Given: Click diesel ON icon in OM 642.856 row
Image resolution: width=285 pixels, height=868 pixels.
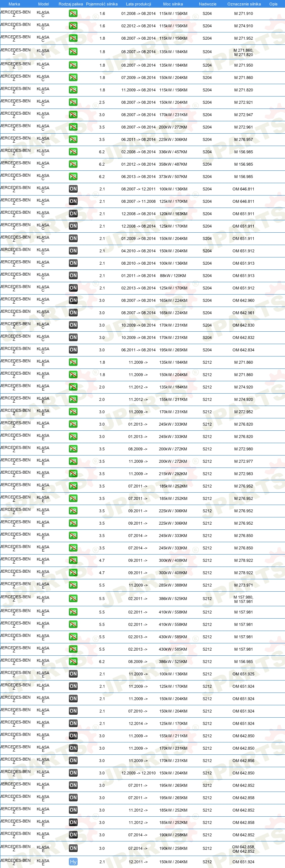Looking at the screenshot, I should pos(73,761).
